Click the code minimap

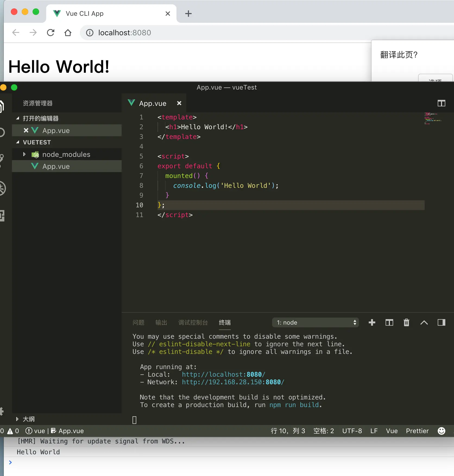coord(433,119)
